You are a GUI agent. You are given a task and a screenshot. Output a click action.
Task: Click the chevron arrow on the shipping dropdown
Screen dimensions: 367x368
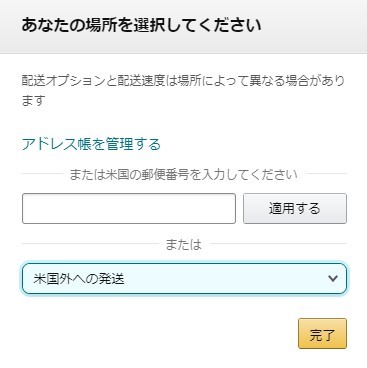333,278
